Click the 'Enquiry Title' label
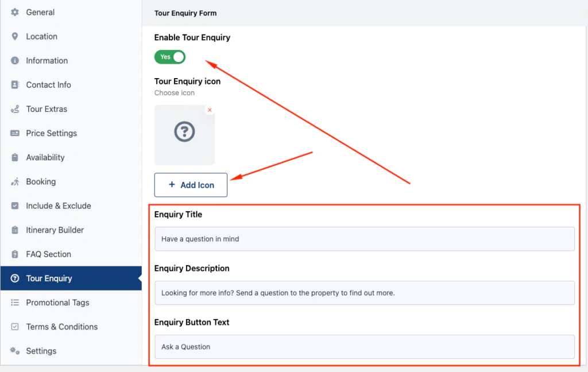Image resolution: width=588 pixels, height=372 pixels. tap(178, 215)
